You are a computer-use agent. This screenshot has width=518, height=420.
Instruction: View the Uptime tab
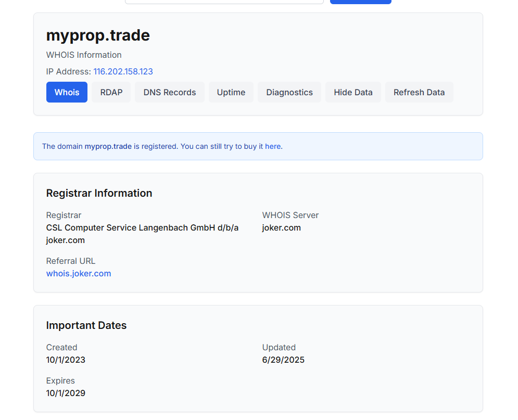coord(231,92)
